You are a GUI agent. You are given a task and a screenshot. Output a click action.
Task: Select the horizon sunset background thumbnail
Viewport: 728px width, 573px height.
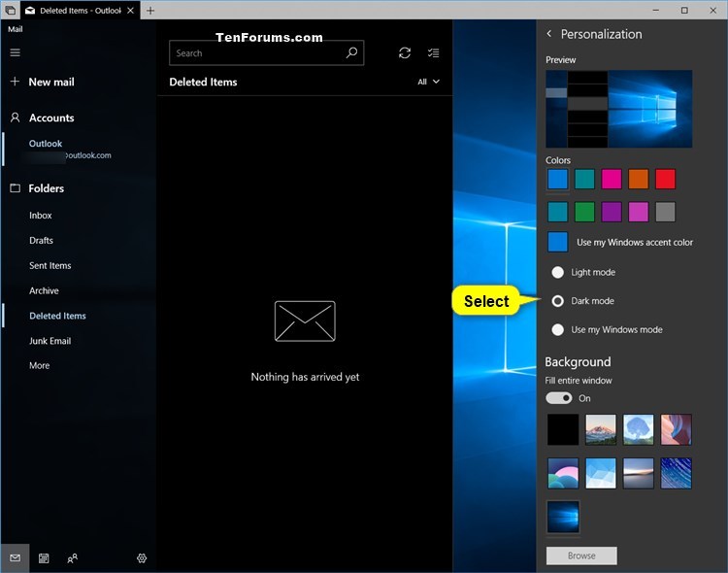pyautogui.click(x=639, y=473)
